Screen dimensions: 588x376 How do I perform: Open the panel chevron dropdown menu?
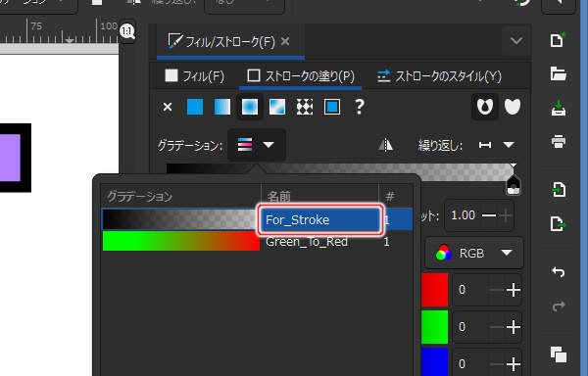coord(516,40)
